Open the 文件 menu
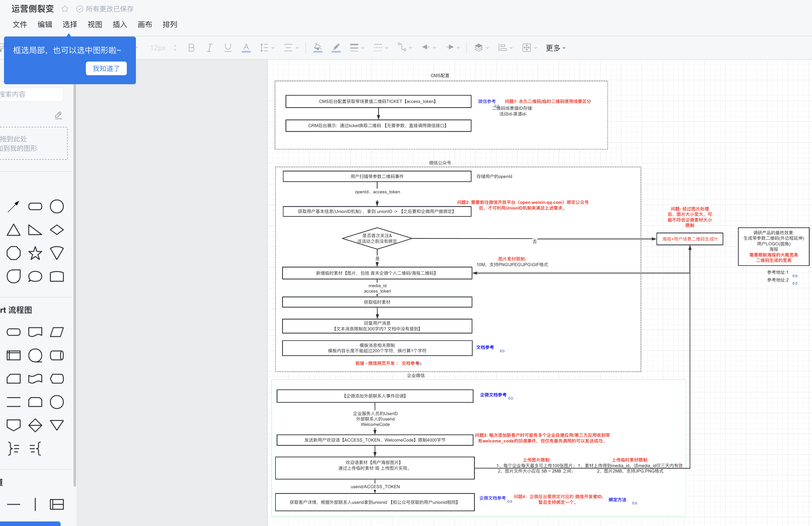The height and width of the screenshot is (526, 812). coord(20,24)
